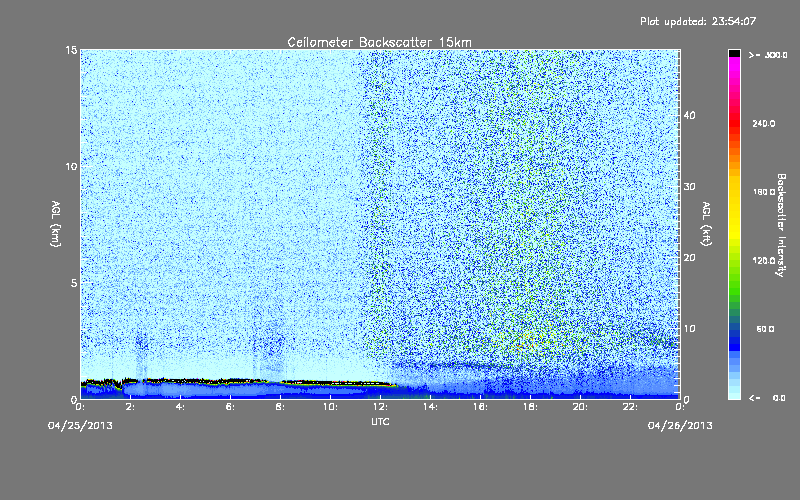This screenshot has height=500, width=800.
Task: Click the '8:' hour tick label
Action: [281, 407]
